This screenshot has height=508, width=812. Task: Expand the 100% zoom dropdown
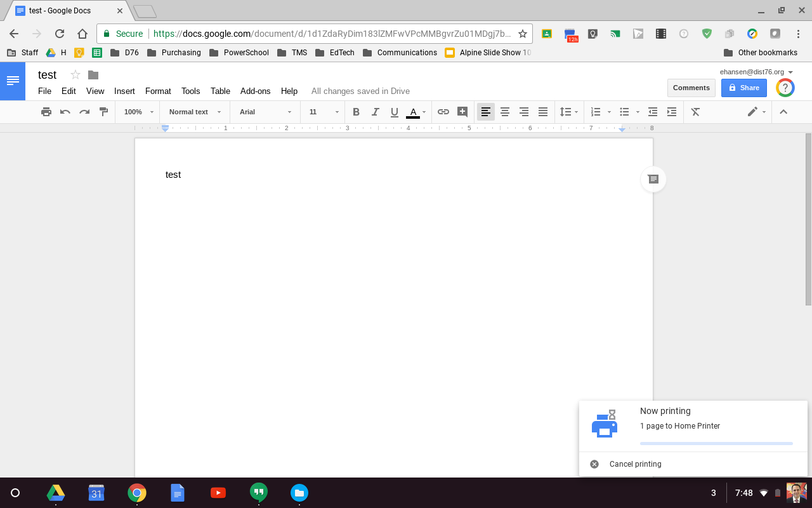coord(138,112)
